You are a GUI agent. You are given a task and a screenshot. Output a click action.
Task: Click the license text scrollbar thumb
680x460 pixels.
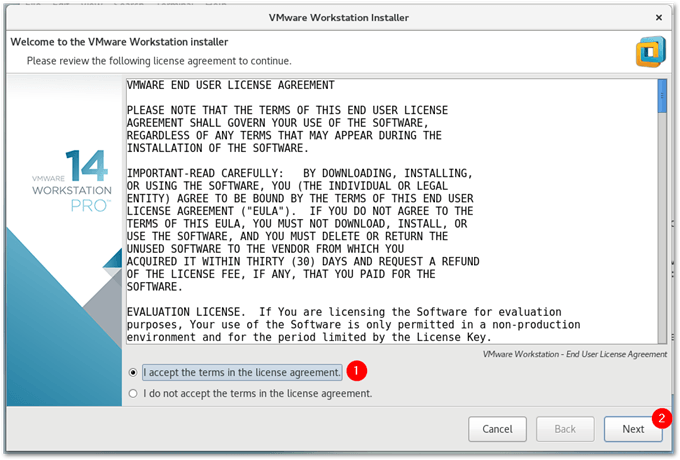tap(662, 96)
